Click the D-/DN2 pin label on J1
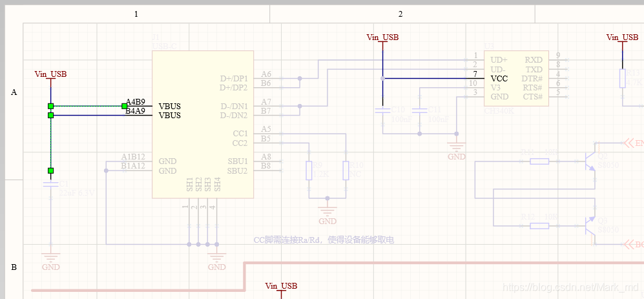This screenshot has height=299, width=644. point(234,116)
